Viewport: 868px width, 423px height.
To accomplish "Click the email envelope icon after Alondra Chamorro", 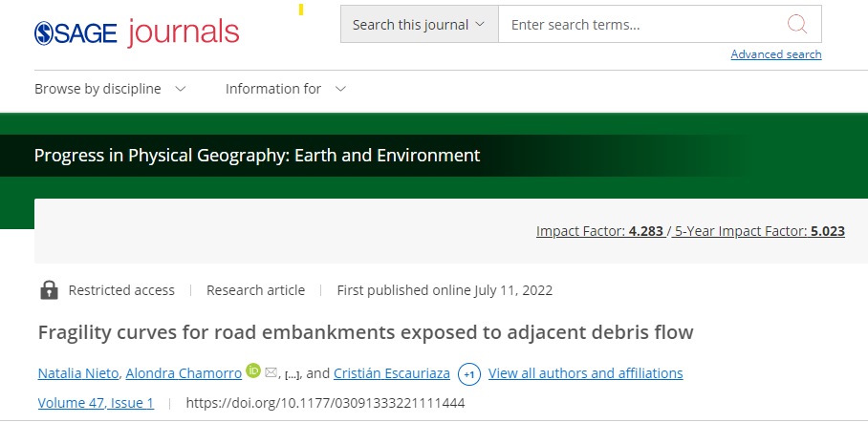I will click(271, 372).
